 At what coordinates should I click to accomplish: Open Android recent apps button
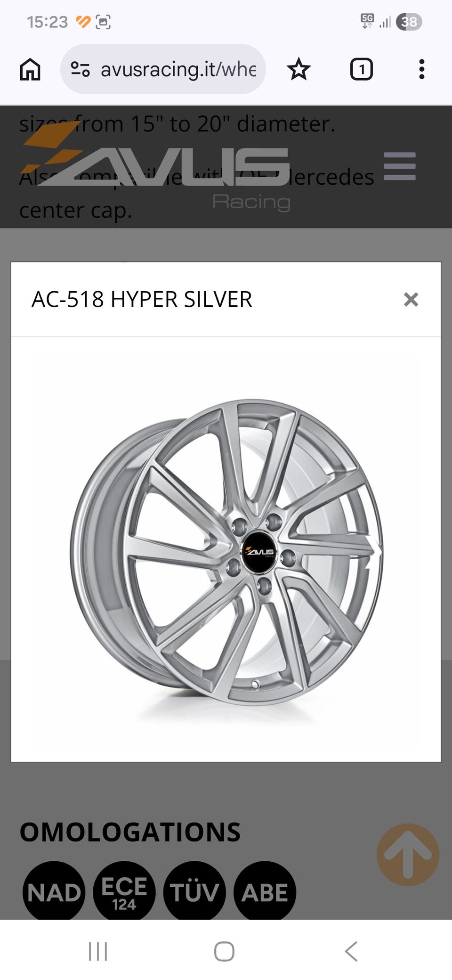pyautogui.click(x=98, y=951)
